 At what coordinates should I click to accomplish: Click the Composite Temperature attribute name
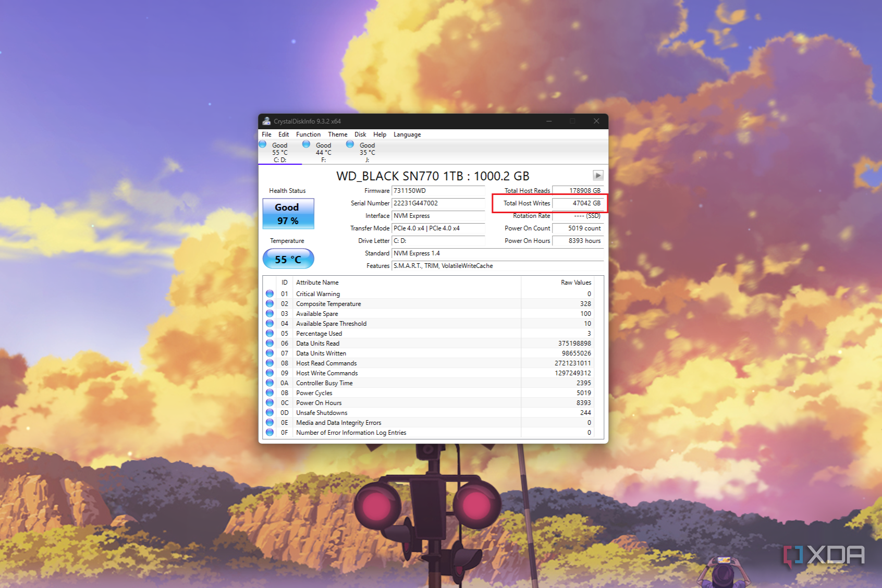coord(328,304)
